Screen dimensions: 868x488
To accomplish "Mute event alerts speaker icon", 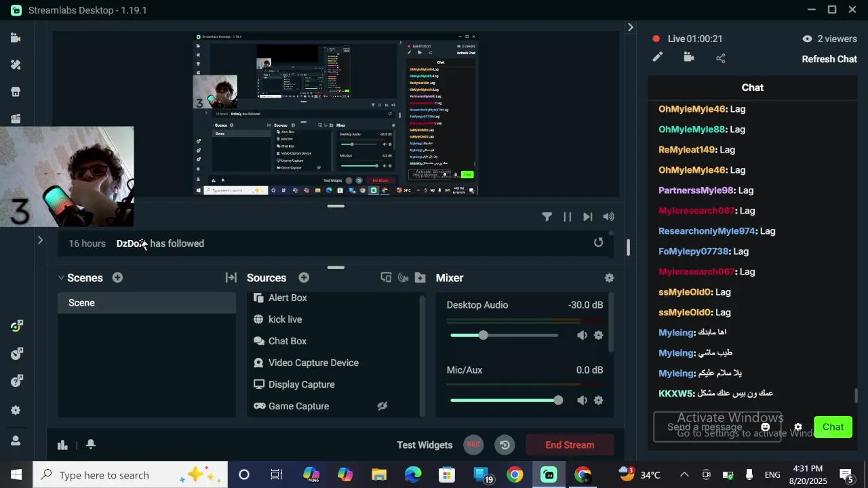I will tap(609, 217).
